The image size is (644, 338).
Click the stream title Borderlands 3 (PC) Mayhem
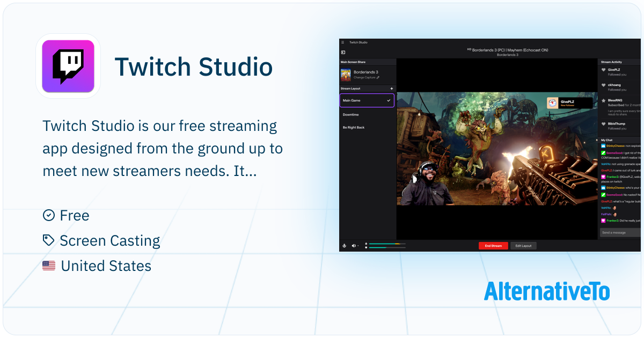507,50
